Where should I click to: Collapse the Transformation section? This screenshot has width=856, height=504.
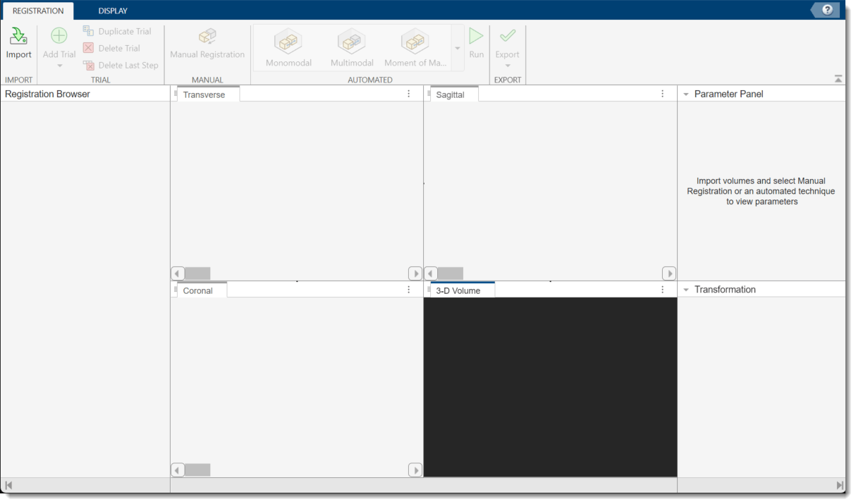coord(685,289)
